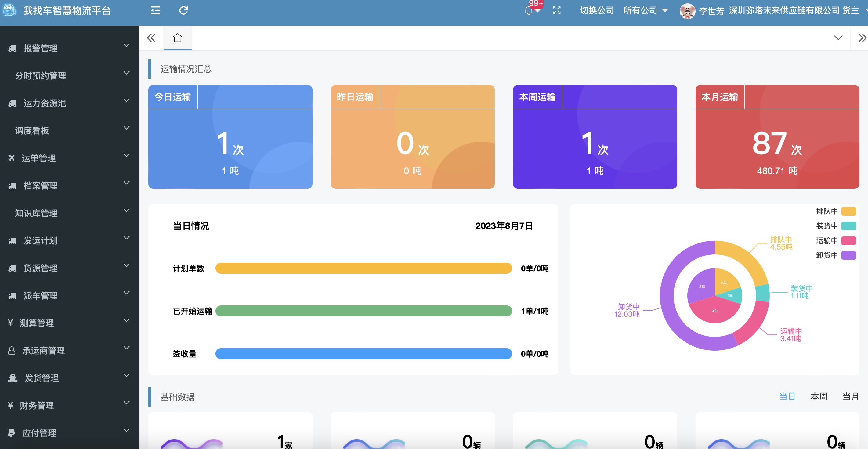Open the notification bell

point(529,11)
